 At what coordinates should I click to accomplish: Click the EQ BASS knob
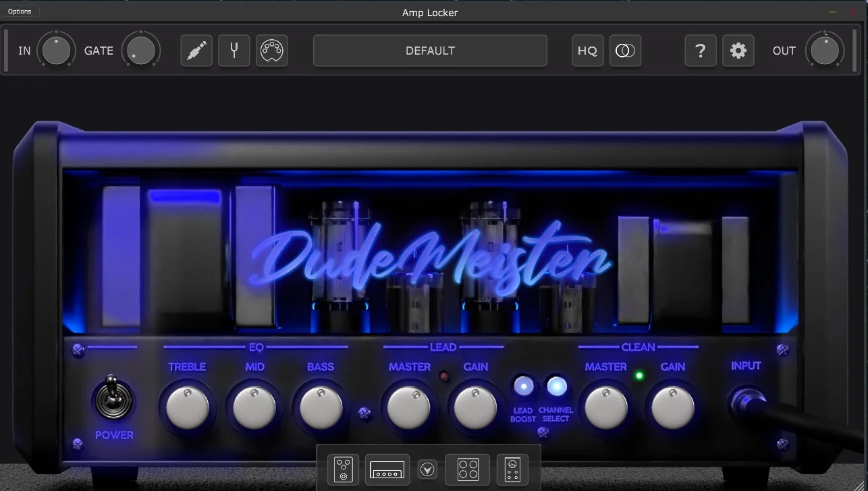point(321,408)
